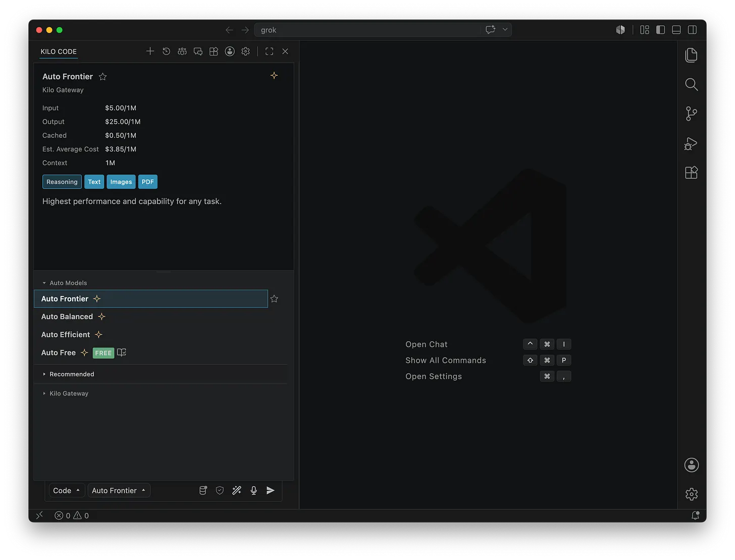
Task: Close the Kilo Code panel
Action: (x=285, y=52)
